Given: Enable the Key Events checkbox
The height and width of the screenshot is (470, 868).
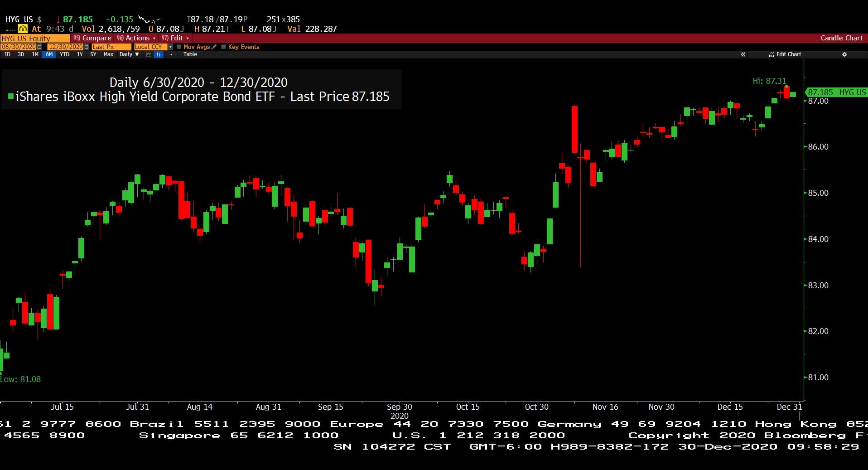Looking at the screenshot, I should [x=223, y=47].
